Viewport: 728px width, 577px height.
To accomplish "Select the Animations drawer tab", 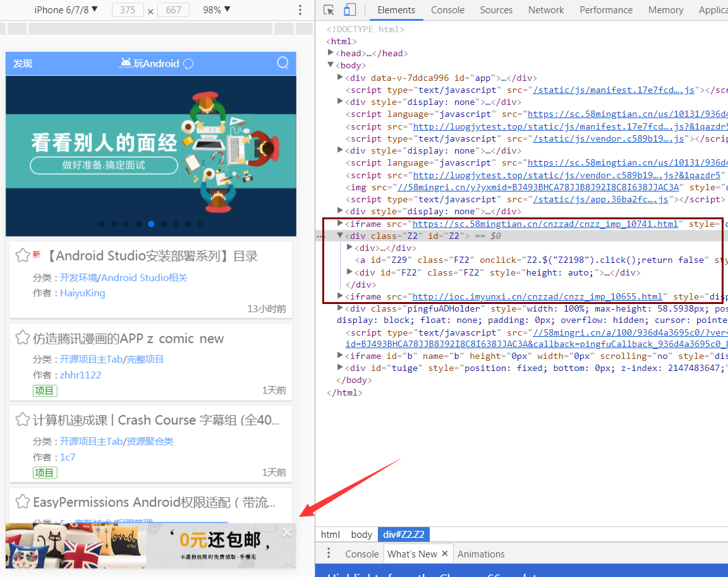I will coord(480,554).
